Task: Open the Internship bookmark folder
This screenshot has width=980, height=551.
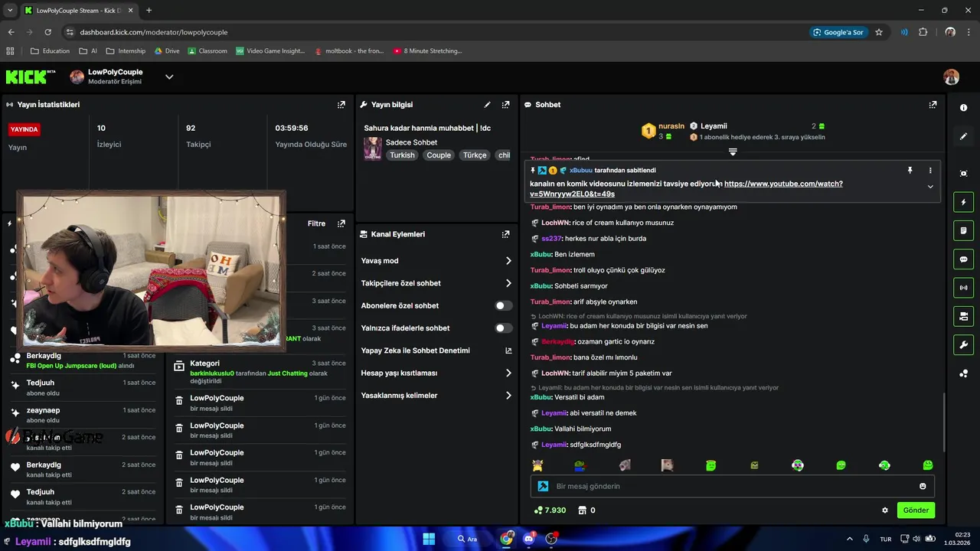Action: coord(126,51)
